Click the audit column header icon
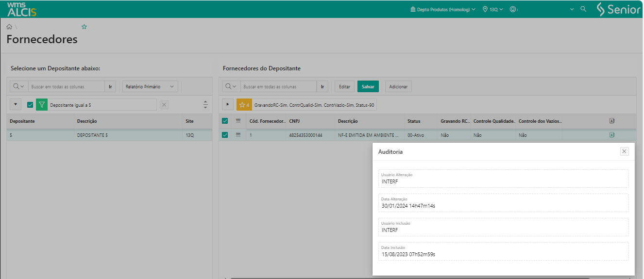Image resolution: width=644 pixels, height=279 pixels. coord(612,121)
